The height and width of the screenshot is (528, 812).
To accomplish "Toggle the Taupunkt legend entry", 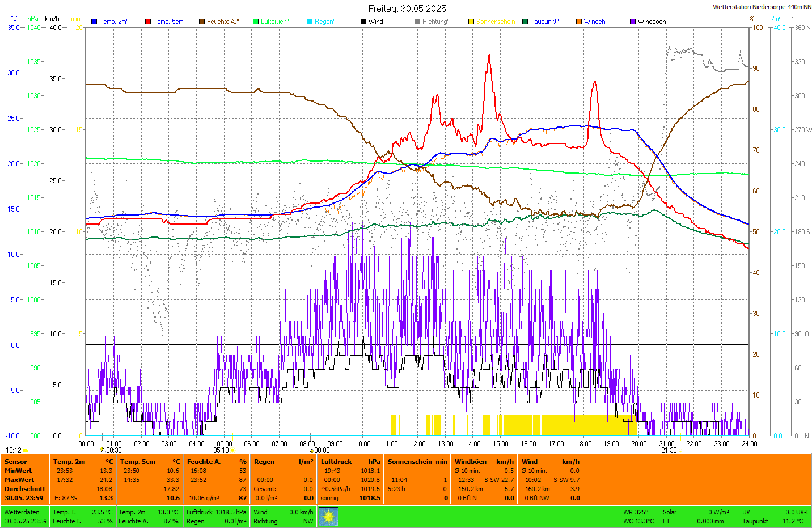I will coord(544,22).
